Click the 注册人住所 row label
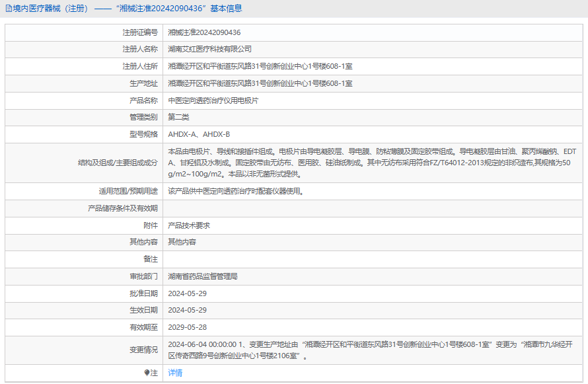This screenshot has height=384, width=588. pos(140,66)
